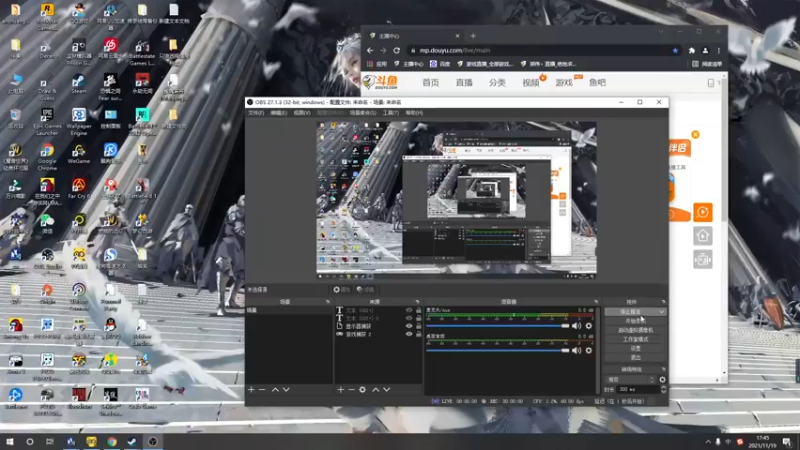The height and width of the screenshot is (450, 800).
Task: Reload the Douyu page in Chrome
Action: click(396, 51)
